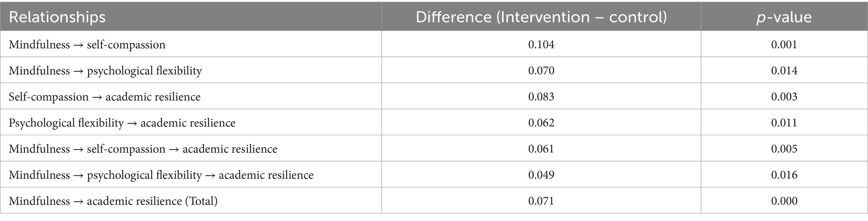
Task: Click Self-compassion → academic resilience row label
Action: point(105,97)
